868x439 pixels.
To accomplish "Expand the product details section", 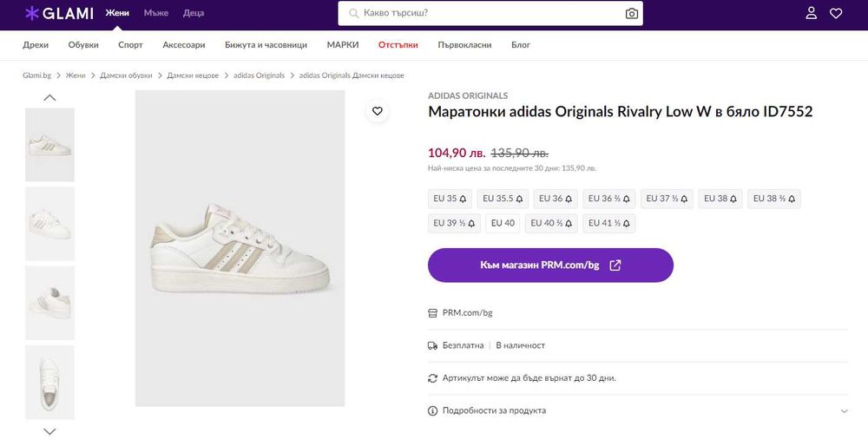I will tap(638, 410).
